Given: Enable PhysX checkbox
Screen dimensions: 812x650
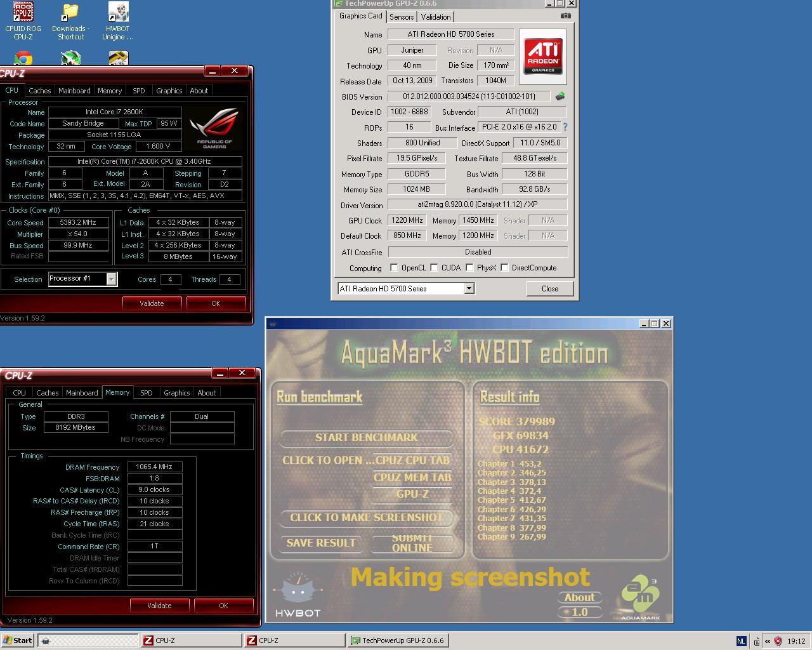Looking at the screenshot, I should tap(469, 268).
